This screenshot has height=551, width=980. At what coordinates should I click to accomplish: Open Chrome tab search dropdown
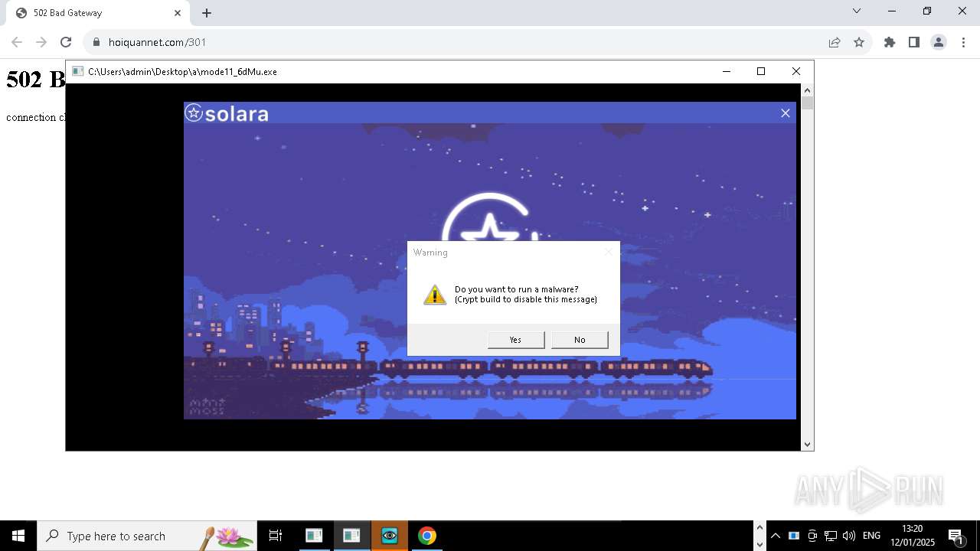click(x=857, y=11)
